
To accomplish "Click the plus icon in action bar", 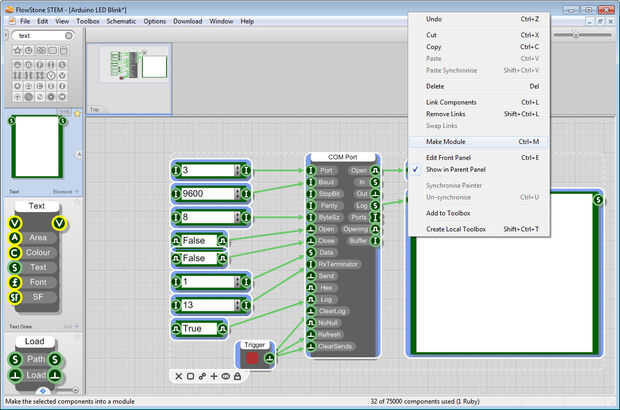I will (214, 376).
